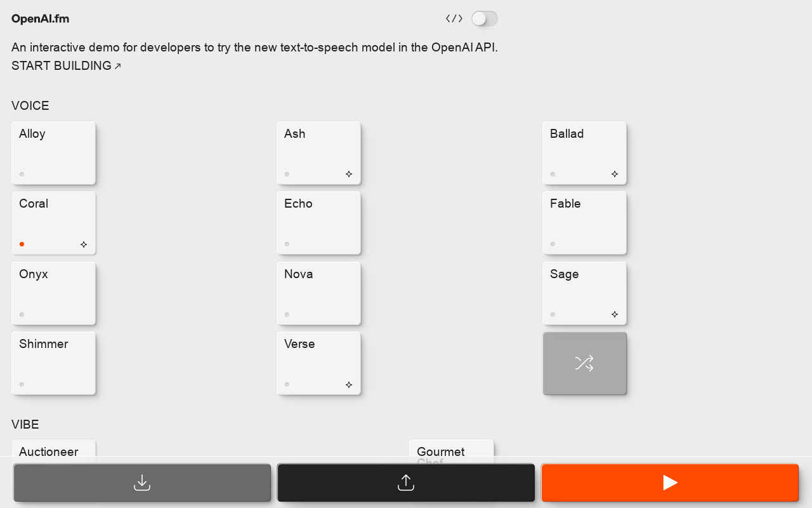Select the Ash voice
812x508 pixels.
[x=318, y=153]
